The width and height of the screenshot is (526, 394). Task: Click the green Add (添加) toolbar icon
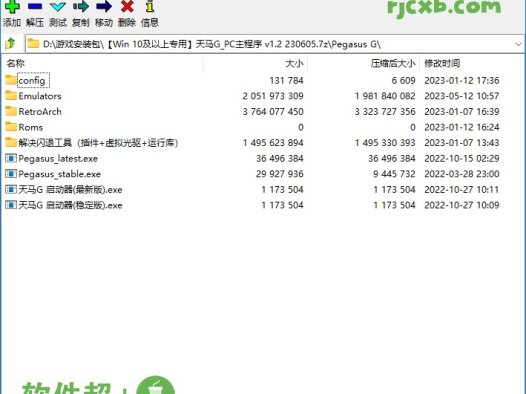[x=12, y=6]
